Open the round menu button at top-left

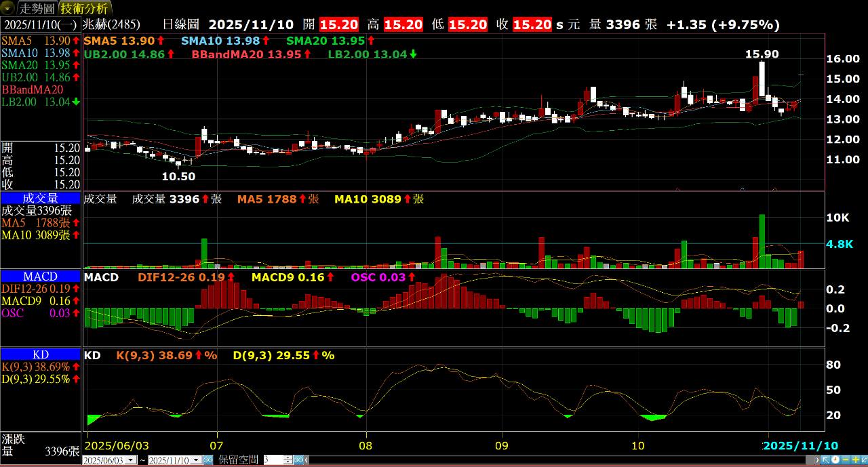click(7, 8)
